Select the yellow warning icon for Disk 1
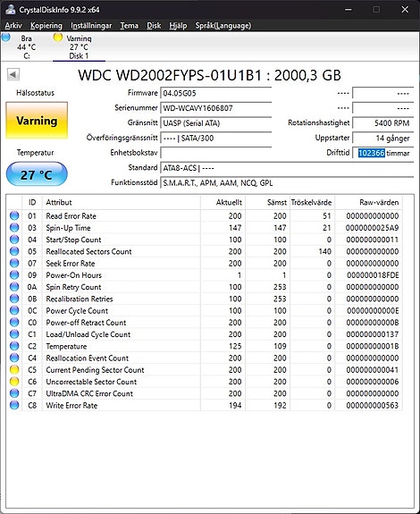 click(58, 38)
